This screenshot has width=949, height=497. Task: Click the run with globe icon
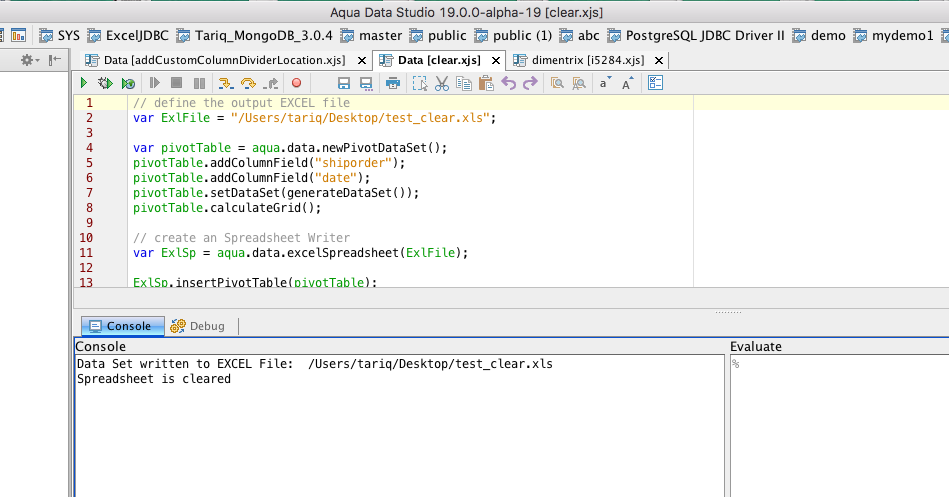pyautogui.click(x=128, y=84)
